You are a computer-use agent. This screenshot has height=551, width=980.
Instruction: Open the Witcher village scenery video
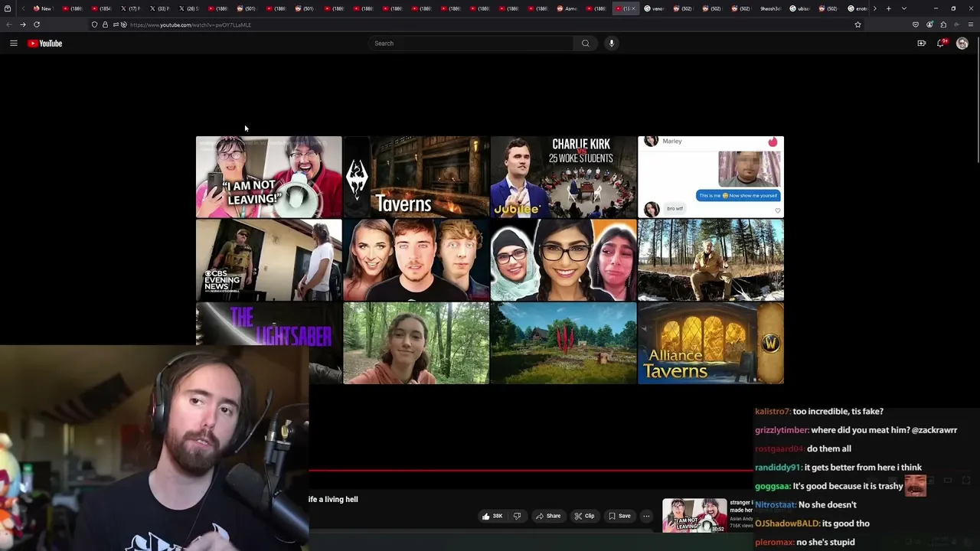tap(563, 343)
